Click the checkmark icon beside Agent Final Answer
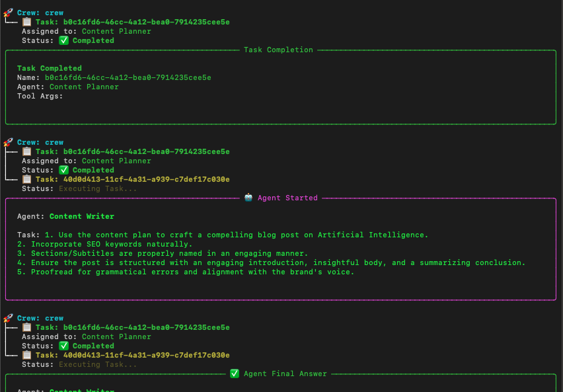 click(x=235, y=373)
